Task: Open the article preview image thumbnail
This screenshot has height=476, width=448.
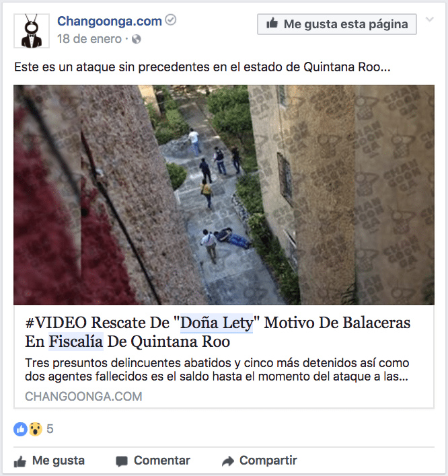Action: (x=224, y=195)
